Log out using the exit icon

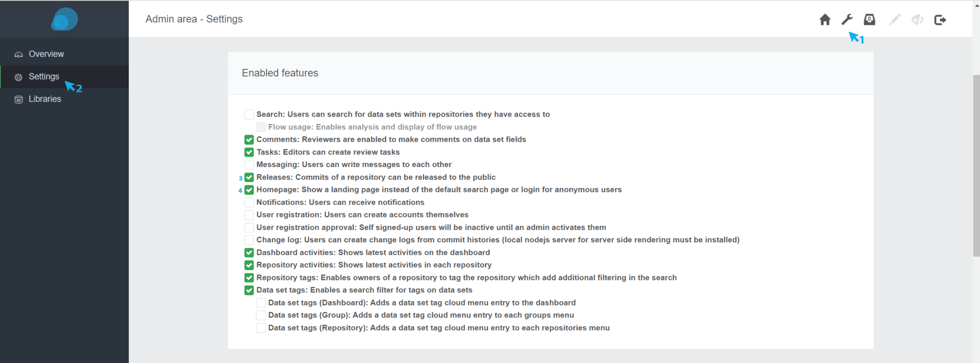(940, 20)
